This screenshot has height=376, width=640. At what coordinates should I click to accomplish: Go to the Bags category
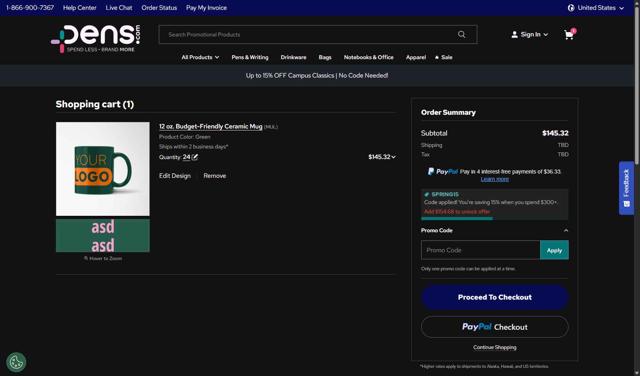pos(325,57)
